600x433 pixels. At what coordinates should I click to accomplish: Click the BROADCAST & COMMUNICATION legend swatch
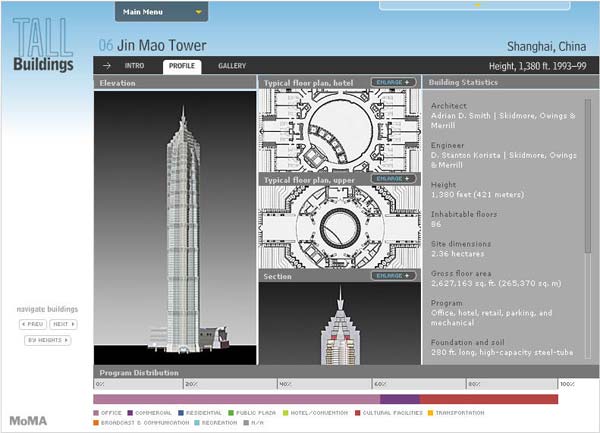[x=96, y=423]
